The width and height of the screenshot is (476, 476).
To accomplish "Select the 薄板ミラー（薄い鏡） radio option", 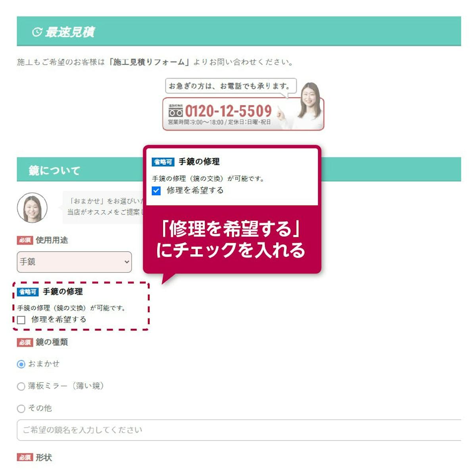I will point(21,386).
